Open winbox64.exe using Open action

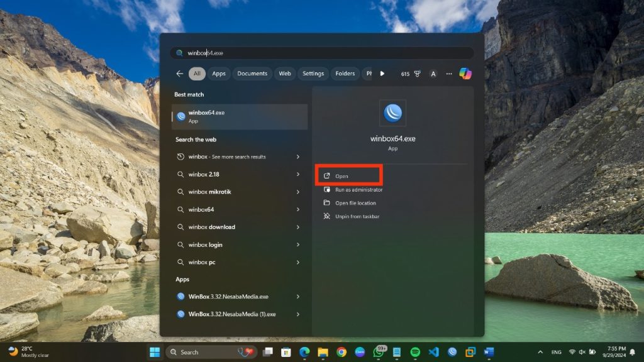pos(341,176)
